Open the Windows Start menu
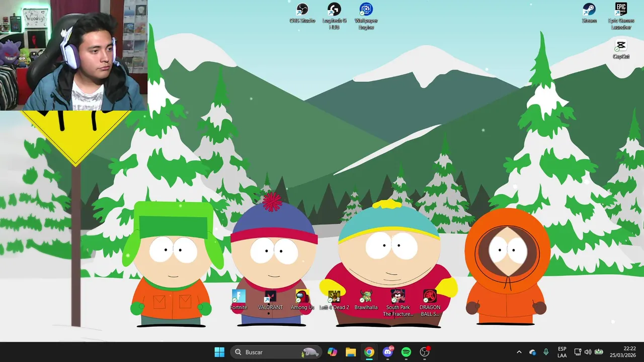Screen dimensions: 644x362 click(x=219, y=352)
